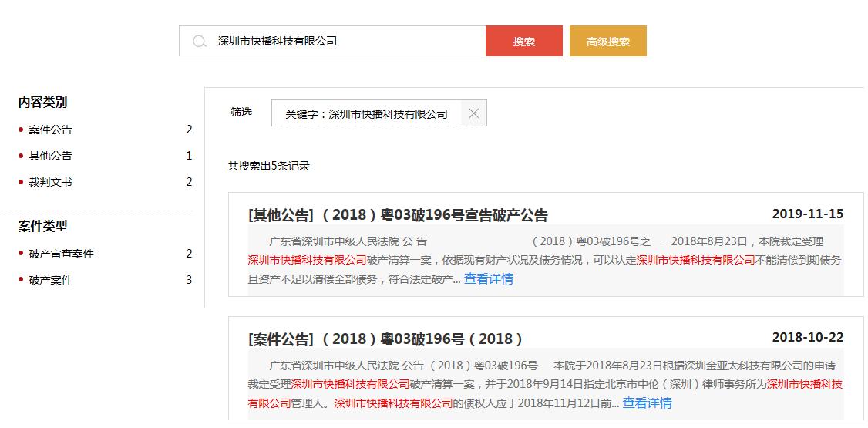Filter by 其他公告 content category
The width and height of the screenshot is (868, 428).
(50, 156)
